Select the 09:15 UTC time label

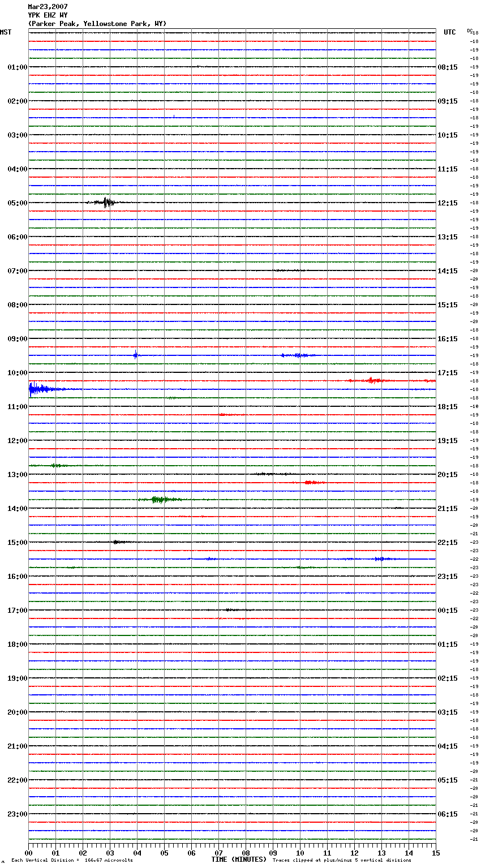click(x=448, y=101)
